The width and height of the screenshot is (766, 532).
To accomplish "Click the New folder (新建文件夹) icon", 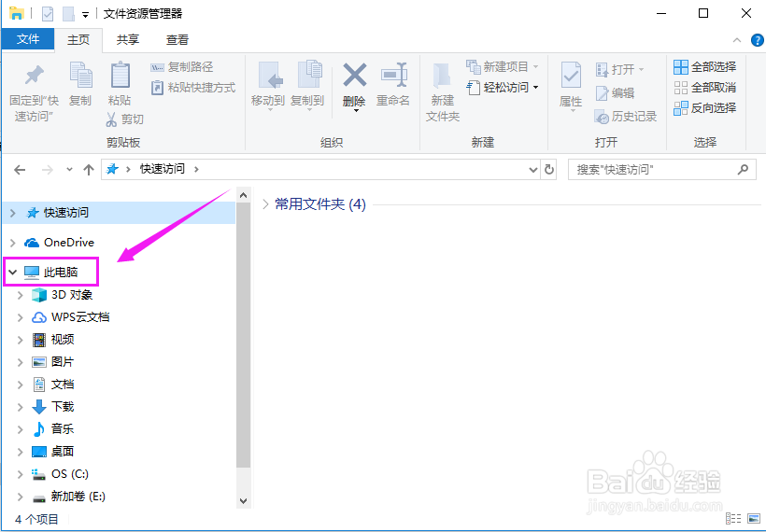I will pyautogui.click(x=443, y=77).
